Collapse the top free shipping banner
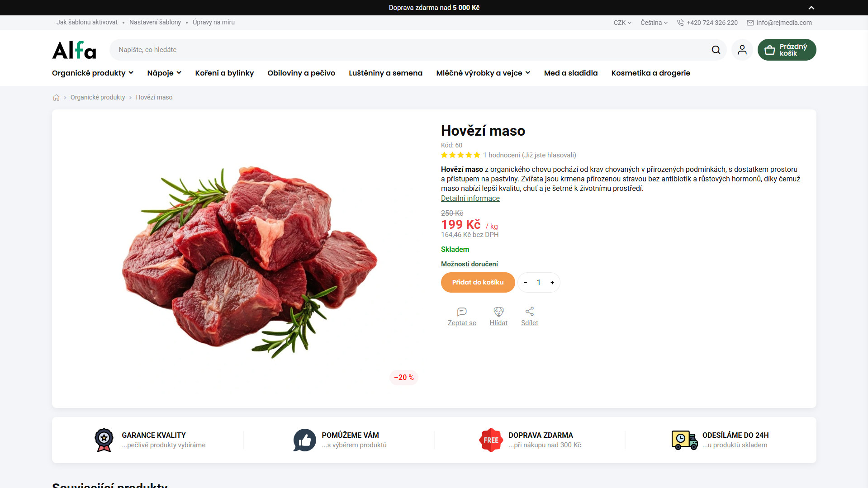The image size is (868, 488). coord(811,8)
